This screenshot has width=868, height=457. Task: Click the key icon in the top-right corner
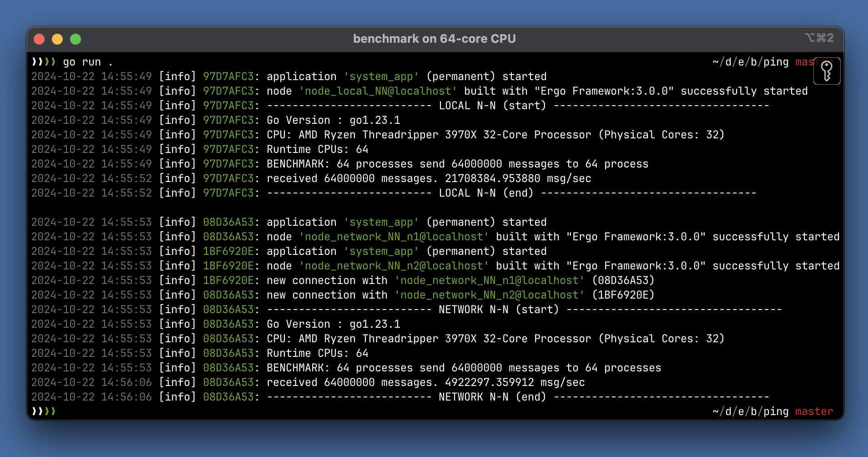[x=827, y=71]
